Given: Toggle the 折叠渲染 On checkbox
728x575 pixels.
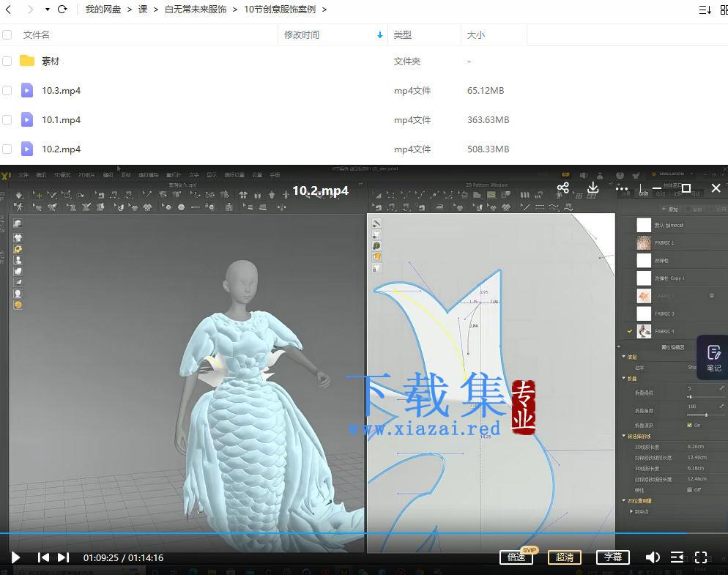Looking at the screenshot, I should tap(689, 425).
